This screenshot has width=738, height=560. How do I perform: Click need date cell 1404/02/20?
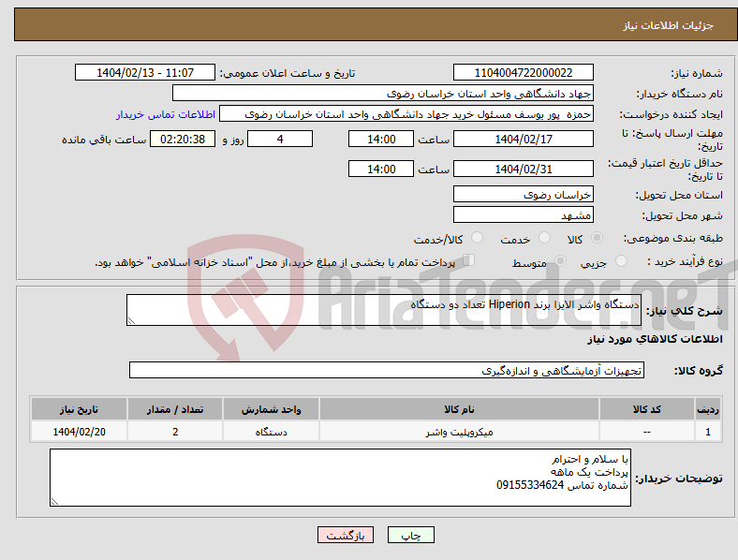pyautogui.click(x=79, y=432)
